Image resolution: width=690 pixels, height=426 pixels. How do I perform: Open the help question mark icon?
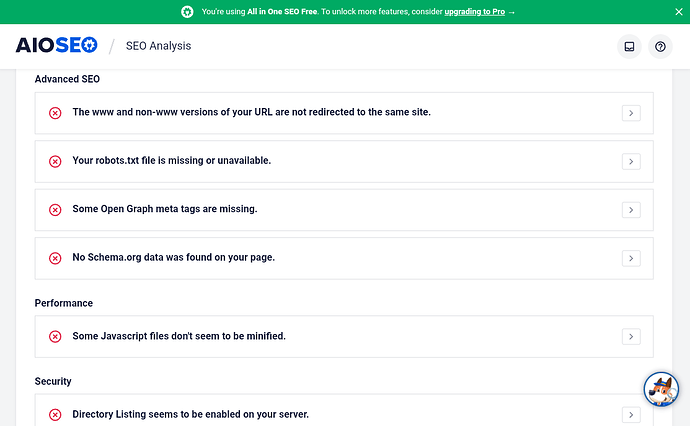point(660,47)
